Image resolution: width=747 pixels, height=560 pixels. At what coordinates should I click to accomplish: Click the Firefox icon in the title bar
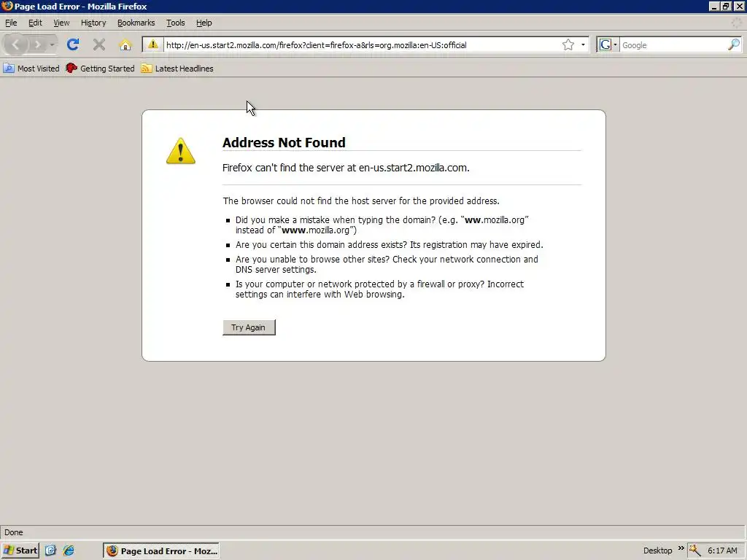click(7, 6)
